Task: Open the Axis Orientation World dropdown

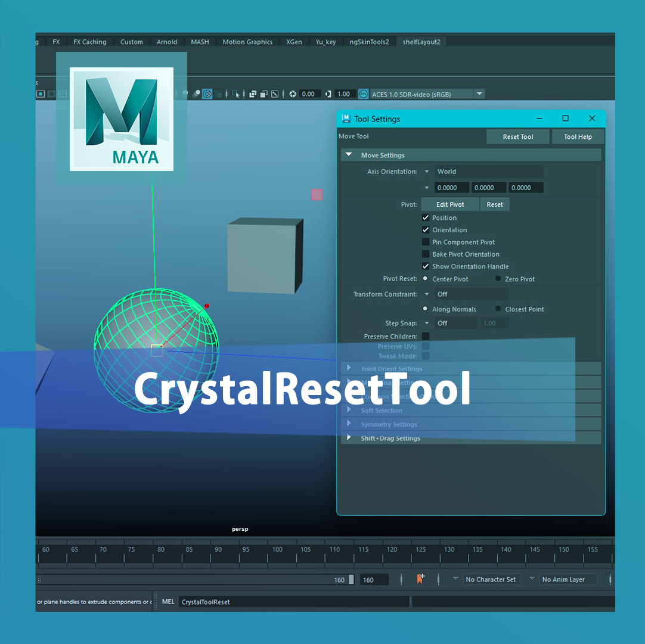Action: (x=489, y=172)
